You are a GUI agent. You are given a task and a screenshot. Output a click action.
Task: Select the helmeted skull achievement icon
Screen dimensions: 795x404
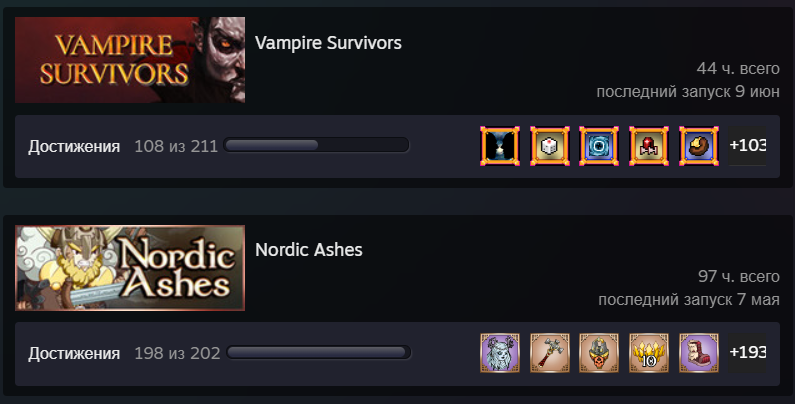click(x=599, y=353)
